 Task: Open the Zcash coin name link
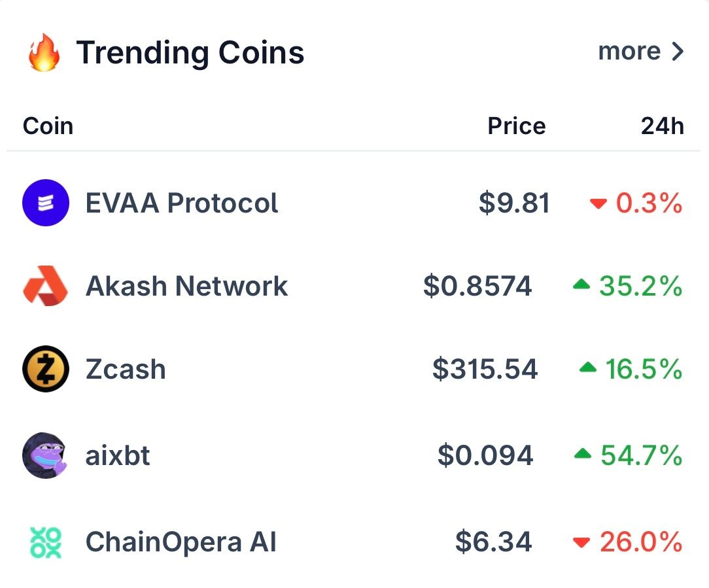[x=126, y=370]
